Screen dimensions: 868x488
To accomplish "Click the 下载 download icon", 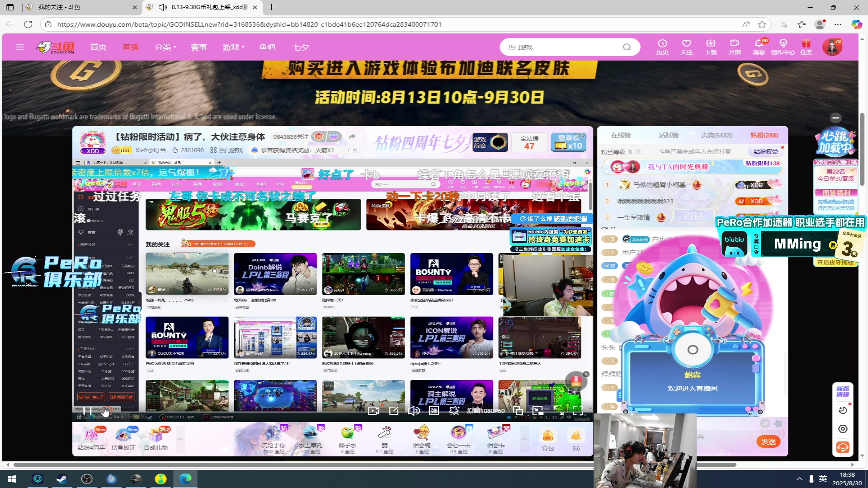I will [x=711, y=47].
